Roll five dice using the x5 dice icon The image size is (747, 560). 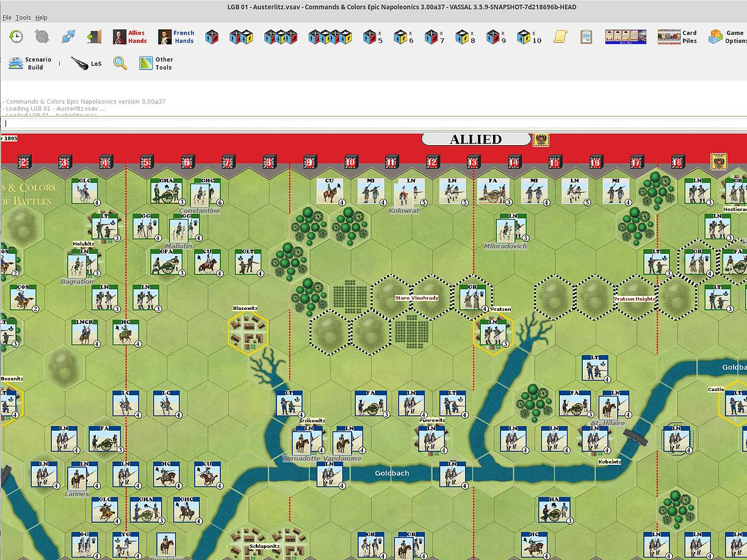click(x=369, y=37)
